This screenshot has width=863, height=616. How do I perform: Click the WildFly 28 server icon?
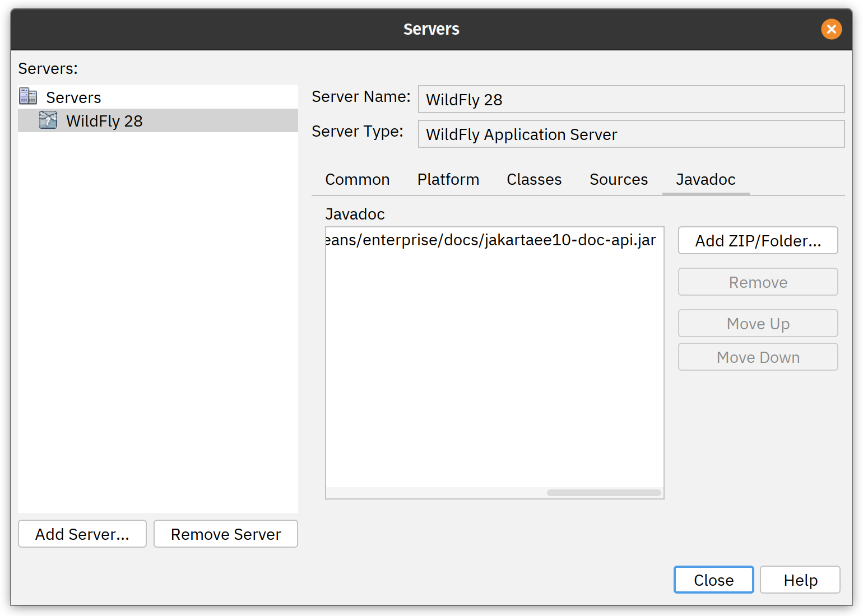coord(48,120)
